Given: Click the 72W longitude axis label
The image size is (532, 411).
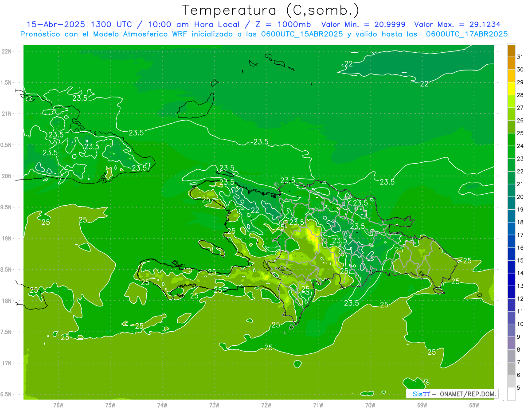Looking at the screenshot, I should tap(266, 405).
